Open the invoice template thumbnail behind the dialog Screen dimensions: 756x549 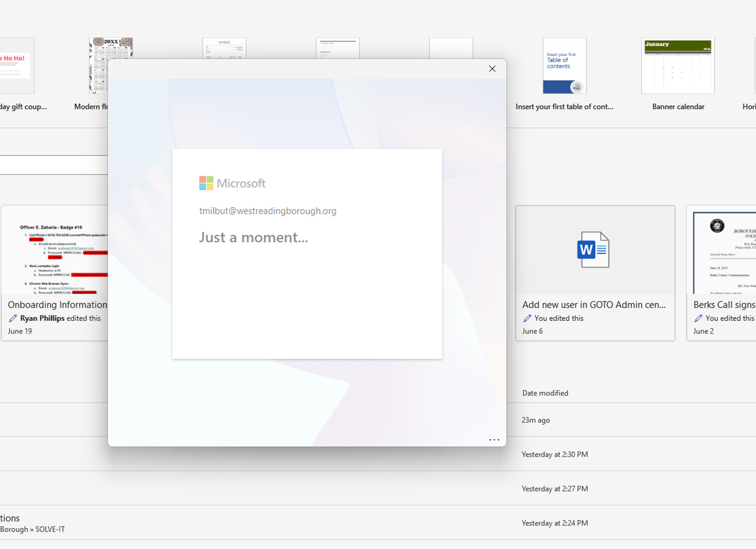[x=224, y=48]
